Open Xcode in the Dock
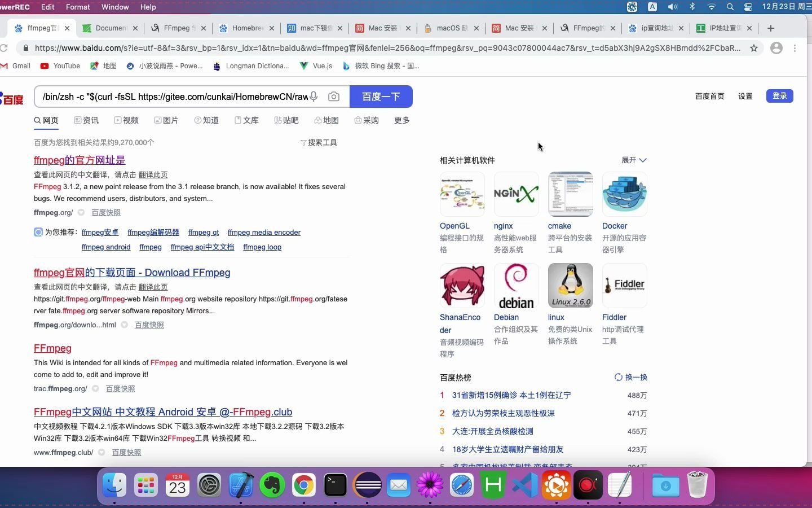 click(241, 485)
